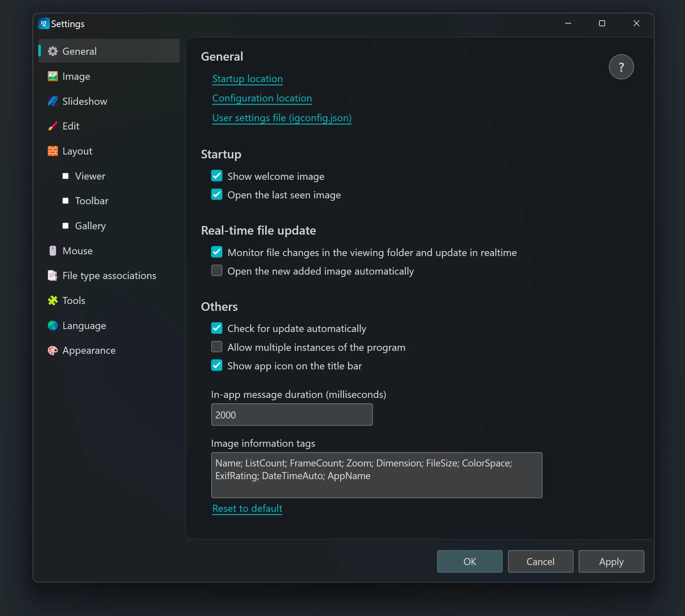Open Image settings via picture icon
This screenshot has height=616, width=685.
coord(52,76)
